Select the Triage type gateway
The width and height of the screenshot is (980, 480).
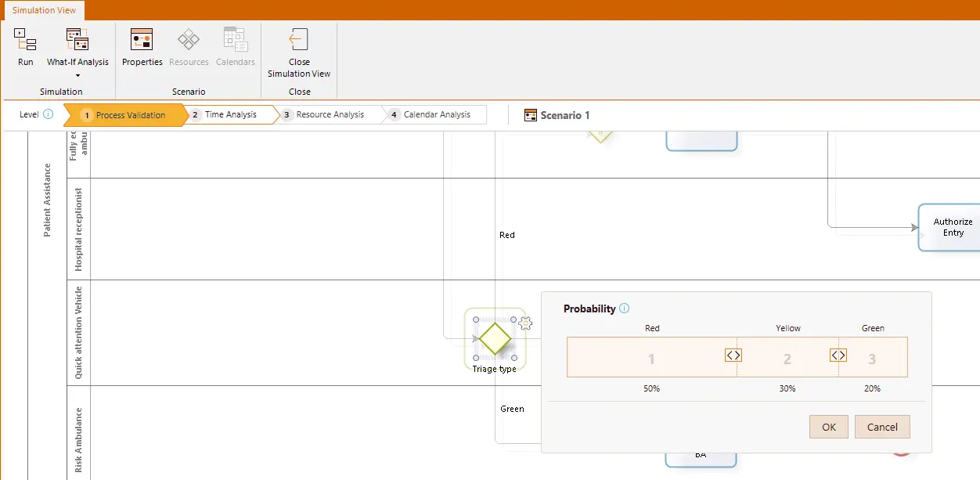495,338
